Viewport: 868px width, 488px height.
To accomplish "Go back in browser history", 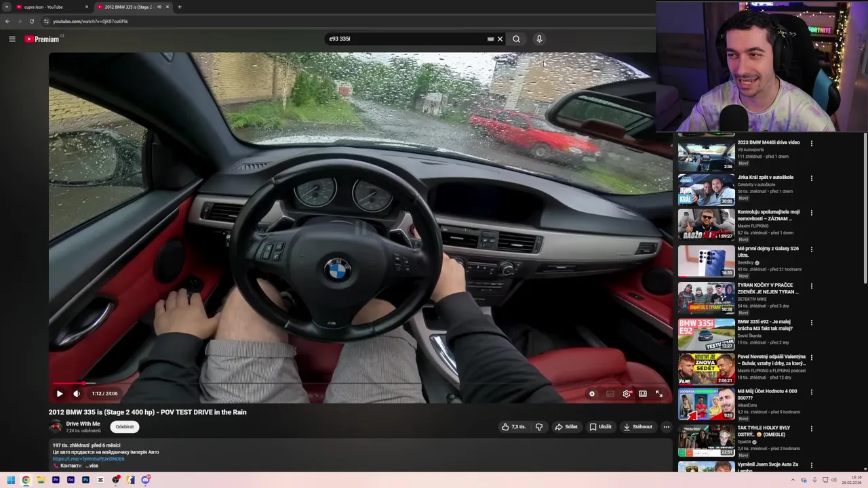I will click(x=7, y=21).
